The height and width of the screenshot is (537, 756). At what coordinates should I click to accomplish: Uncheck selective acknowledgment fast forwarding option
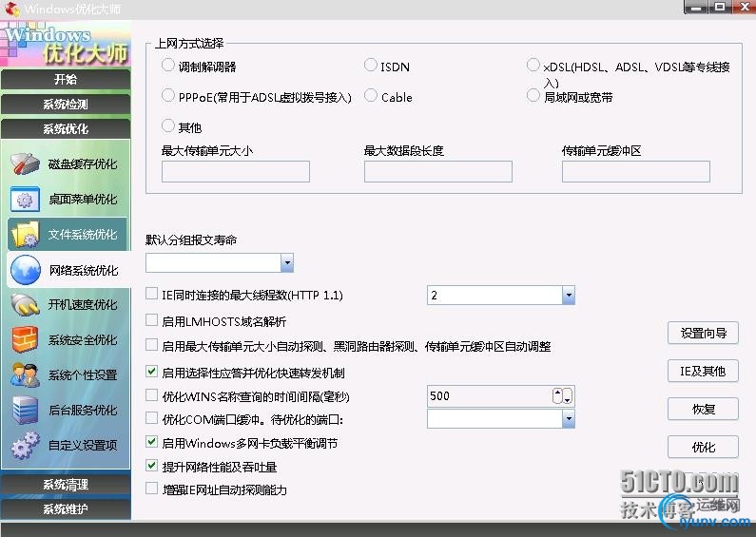tap(151, 372)
